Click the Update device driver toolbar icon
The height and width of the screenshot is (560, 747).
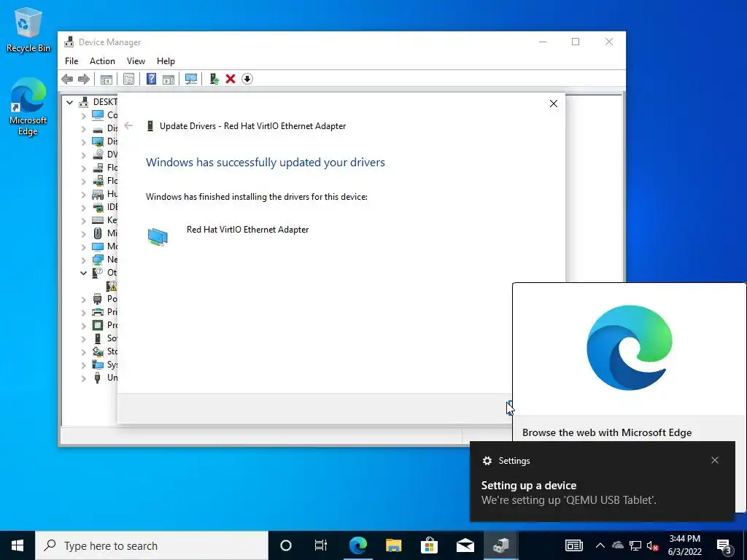tap(214, 79)
